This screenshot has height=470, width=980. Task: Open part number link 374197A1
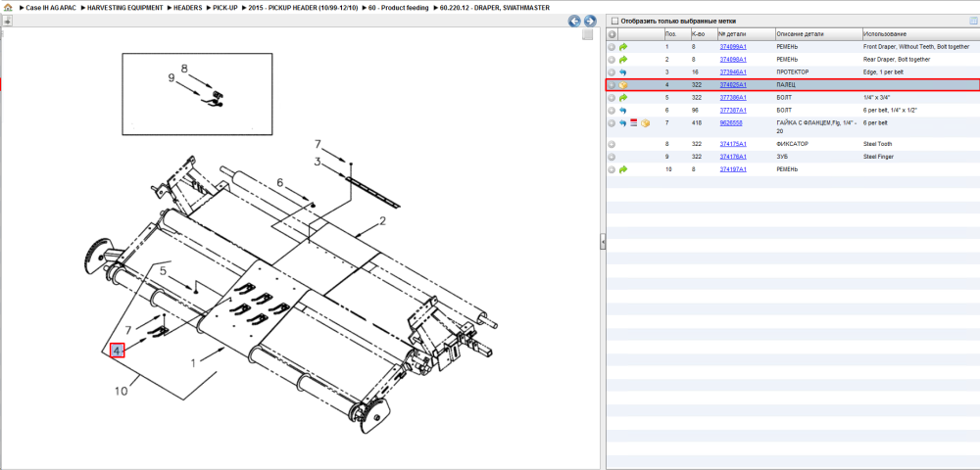coord(733,169)
